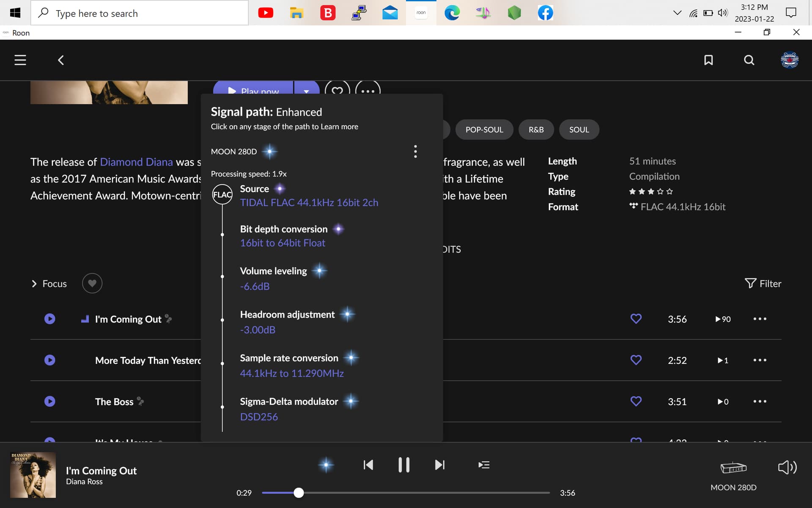Go back with the left arrow
812x508 pixels.
(61, 60)
